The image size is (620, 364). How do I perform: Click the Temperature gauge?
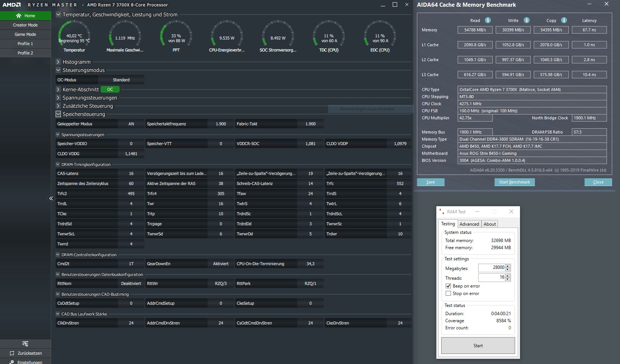point(74,36)
